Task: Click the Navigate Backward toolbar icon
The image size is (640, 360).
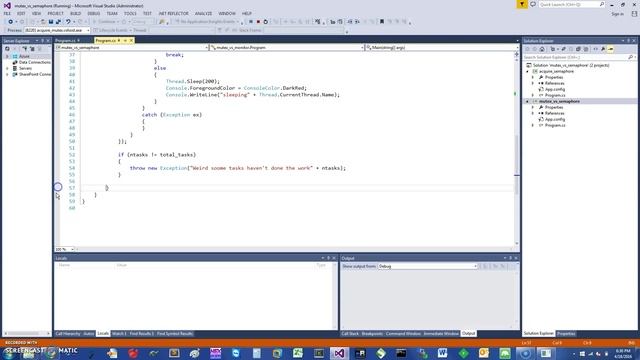Action: (x=11, y=22)
